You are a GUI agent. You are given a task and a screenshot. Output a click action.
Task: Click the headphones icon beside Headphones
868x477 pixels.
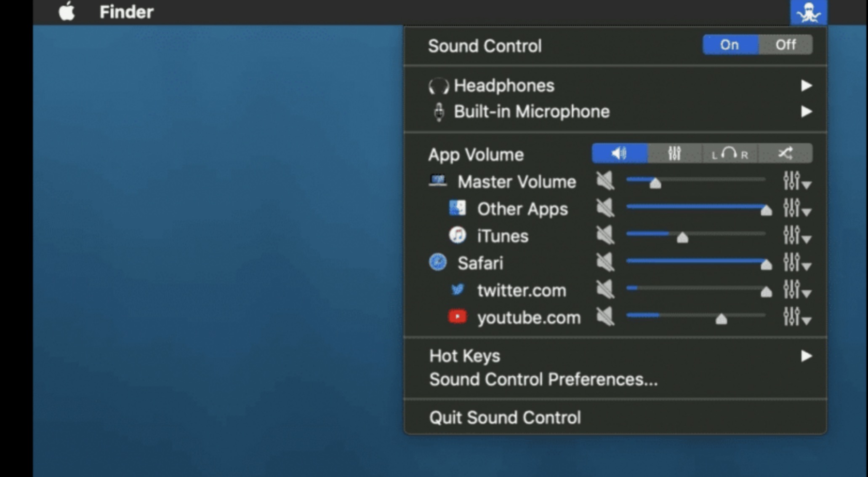pos(439,86)
